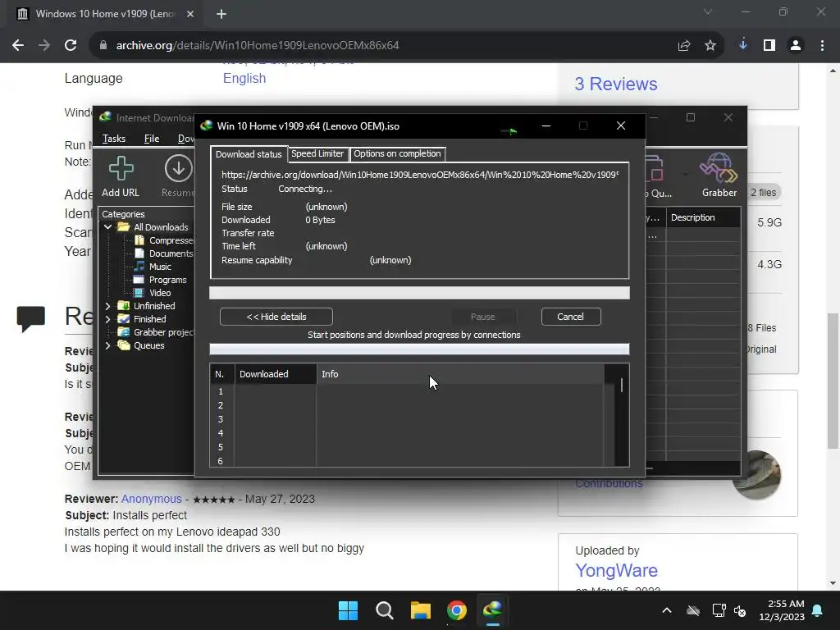Select the Programs category icon
The image size is (840, 630).
pyautogui.click(x=139, y=280)
